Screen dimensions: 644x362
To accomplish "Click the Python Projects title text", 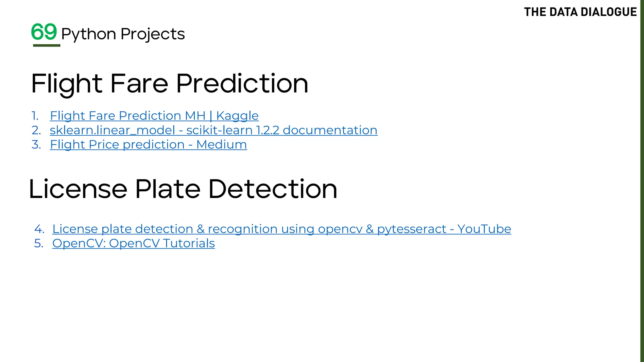I will click(123, 34).
